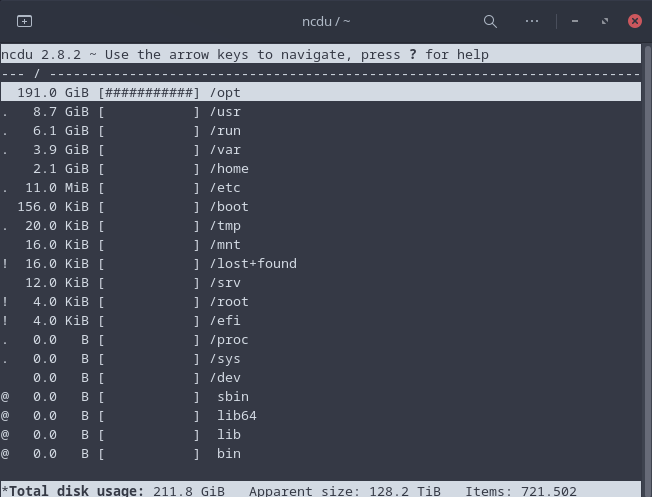Click the new tab icon in title bar
Viewport: 652px width, 497px height.
pos(25,21)
